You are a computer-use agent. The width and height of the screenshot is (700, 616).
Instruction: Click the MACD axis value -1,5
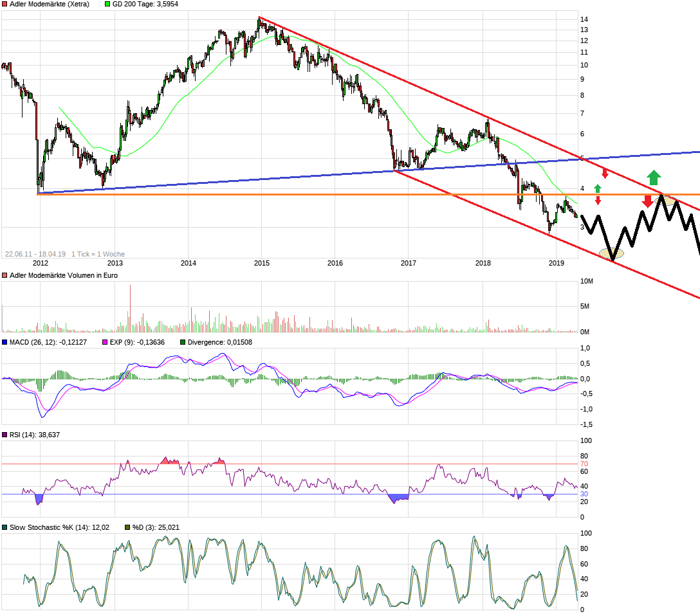coord(586,424)
